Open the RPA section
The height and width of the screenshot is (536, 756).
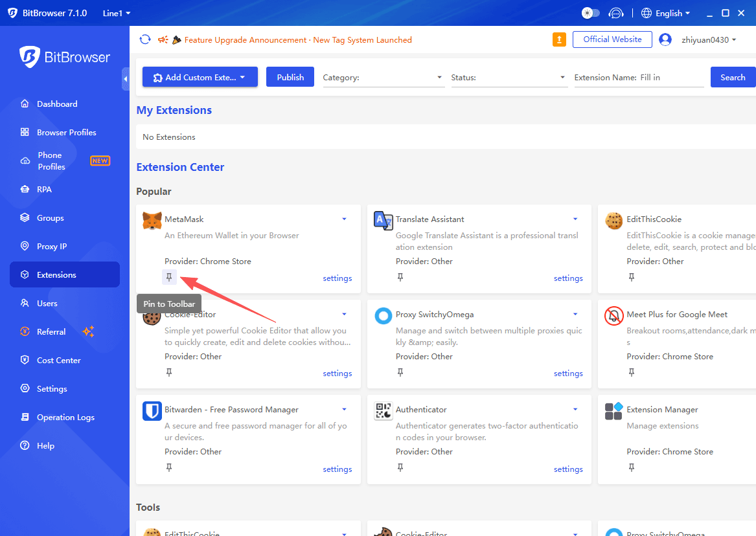[45, 189]
